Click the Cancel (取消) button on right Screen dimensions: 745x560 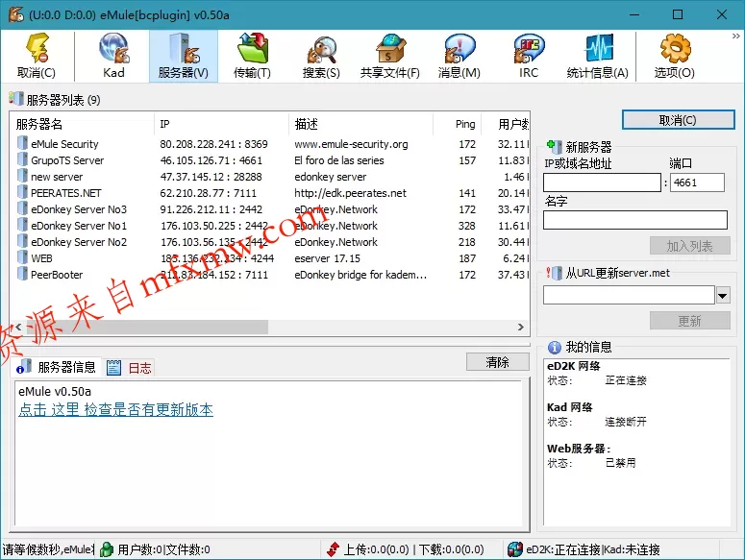point(678,120)
